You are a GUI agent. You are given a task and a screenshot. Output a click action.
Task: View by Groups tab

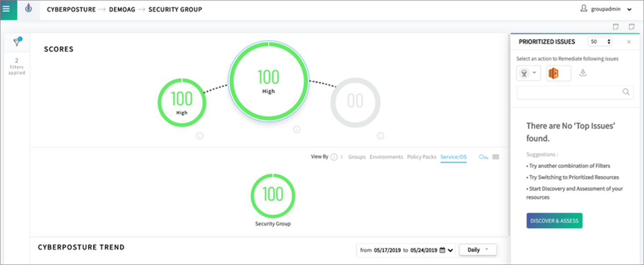(357, 157)
